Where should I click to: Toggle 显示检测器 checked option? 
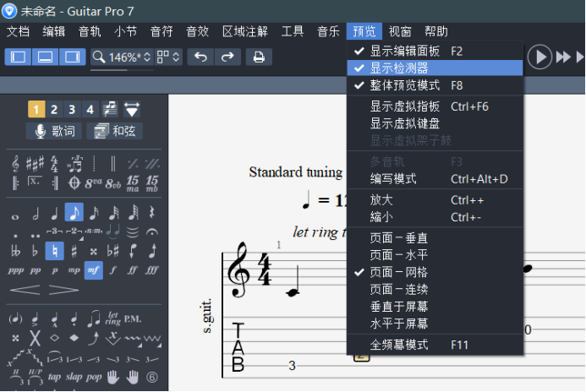pyautogui.click(x=435, y=68)
